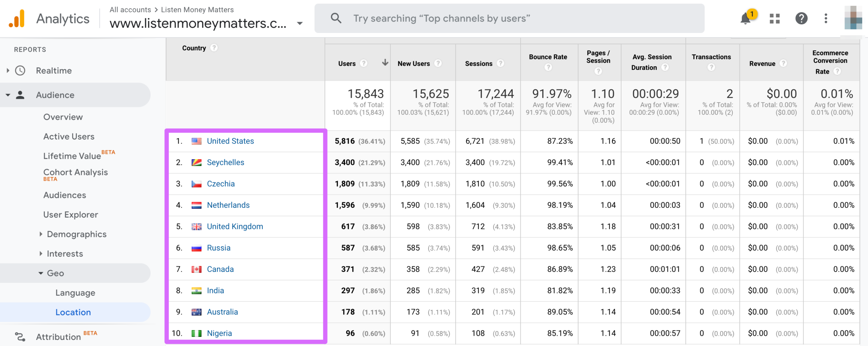Open the notifications bell
Viewport: 868px width, 346px height.
pyautogui.click(x=745, y=18)
